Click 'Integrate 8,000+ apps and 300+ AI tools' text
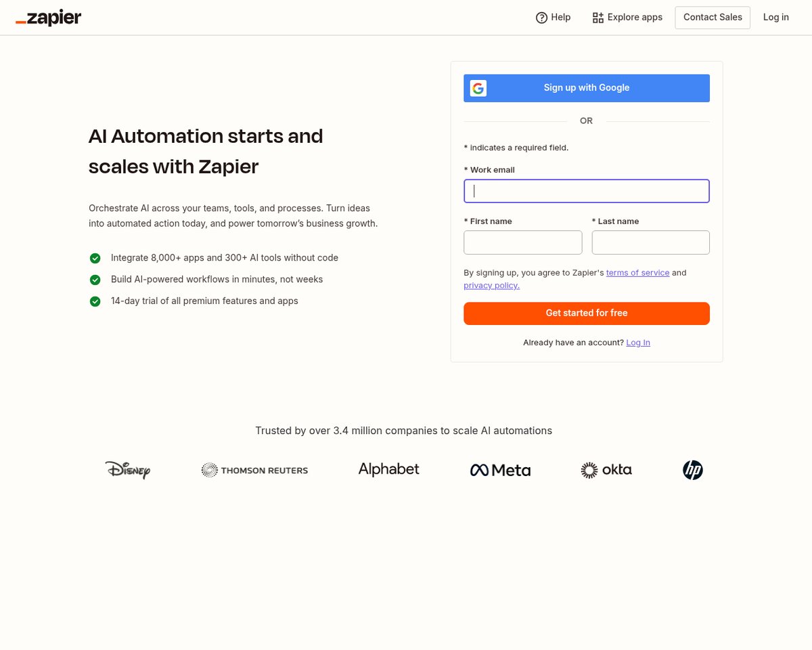The image size is (812, 650). 225,258
